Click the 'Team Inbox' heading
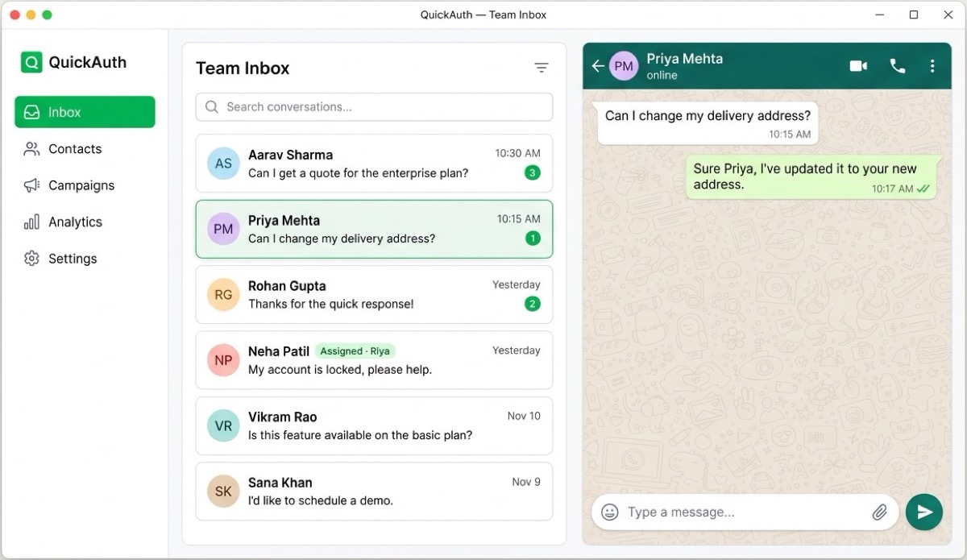This screenshot has height=560, width=967. 243,68
